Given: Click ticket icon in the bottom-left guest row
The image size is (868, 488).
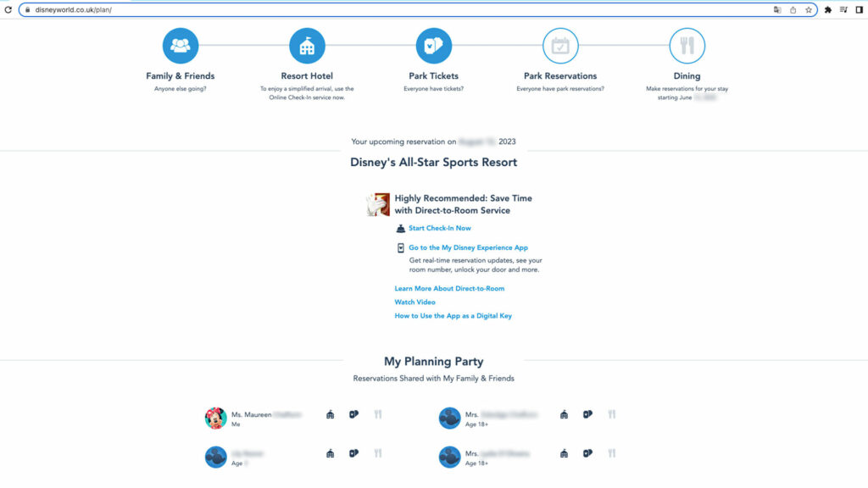Looking at the screenshot, I should 353,454.
